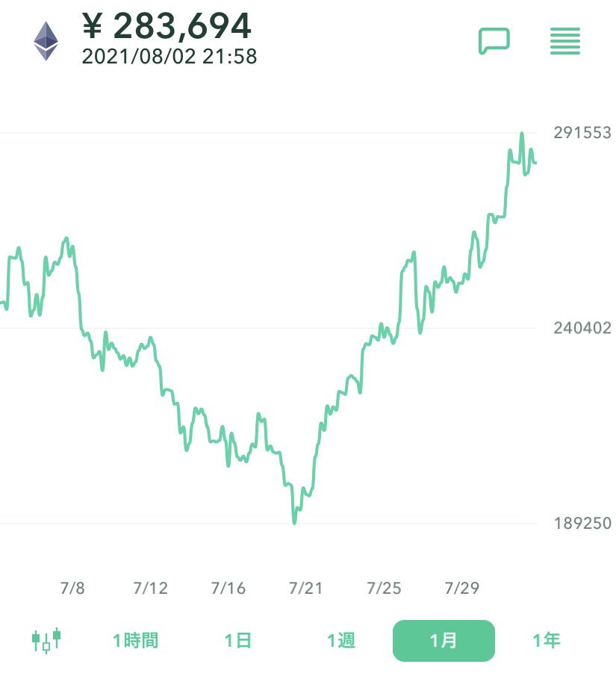Tap the 240402 middle price label

[x=582, y=328]
